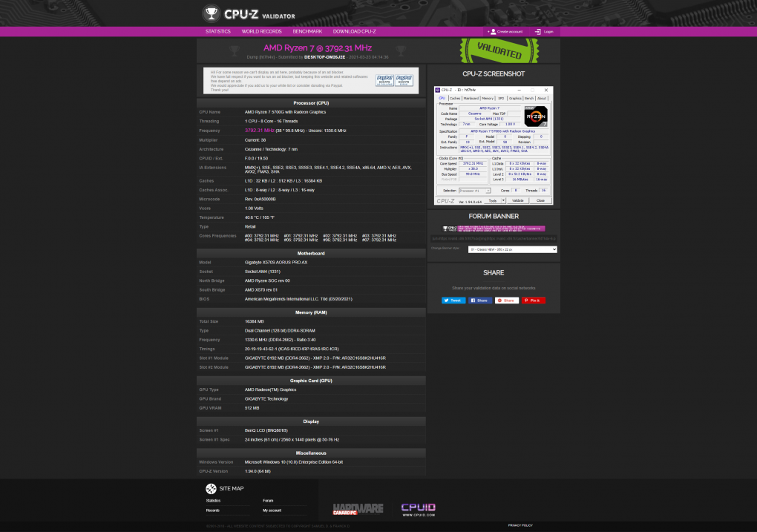Share on Facebook button
Image resolution: width=757 pixels, height=532 pixels.
[480, 301]
